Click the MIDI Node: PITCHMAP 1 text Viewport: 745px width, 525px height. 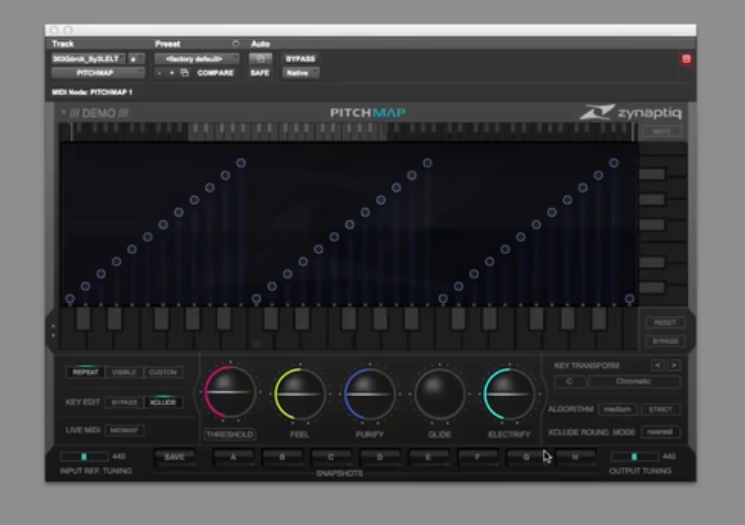pos(92,92)
